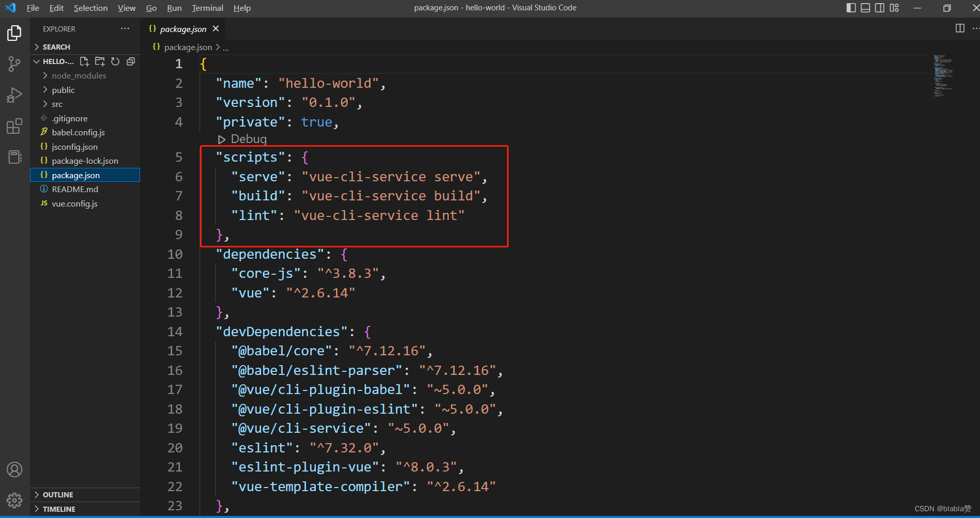Click line number 10 in the gutter
Image resolution: width=980 pixels, height=518 pixels.
pyautogui.click(x=175, y=254)
